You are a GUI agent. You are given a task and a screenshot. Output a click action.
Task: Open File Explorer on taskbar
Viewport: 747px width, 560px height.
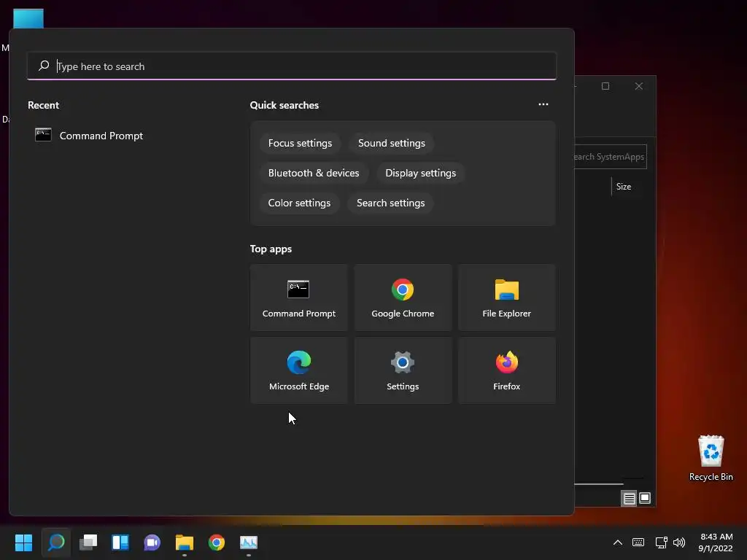tap(185, 542)
